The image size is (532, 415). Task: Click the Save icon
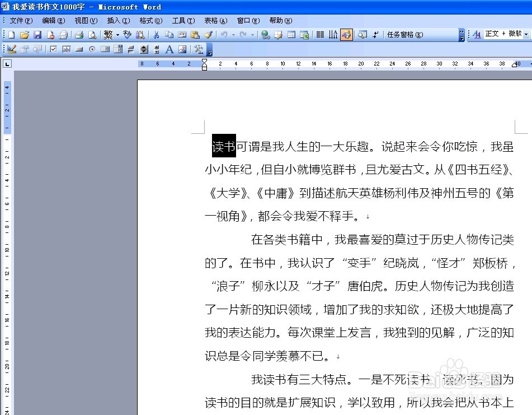coord(38,34)
